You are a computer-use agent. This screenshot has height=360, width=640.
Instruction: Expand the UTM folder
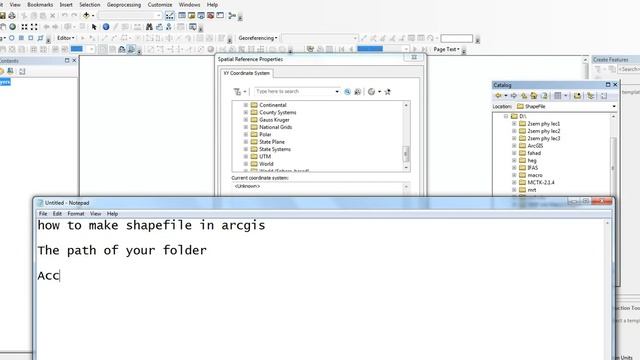click(x=246, y=157)
